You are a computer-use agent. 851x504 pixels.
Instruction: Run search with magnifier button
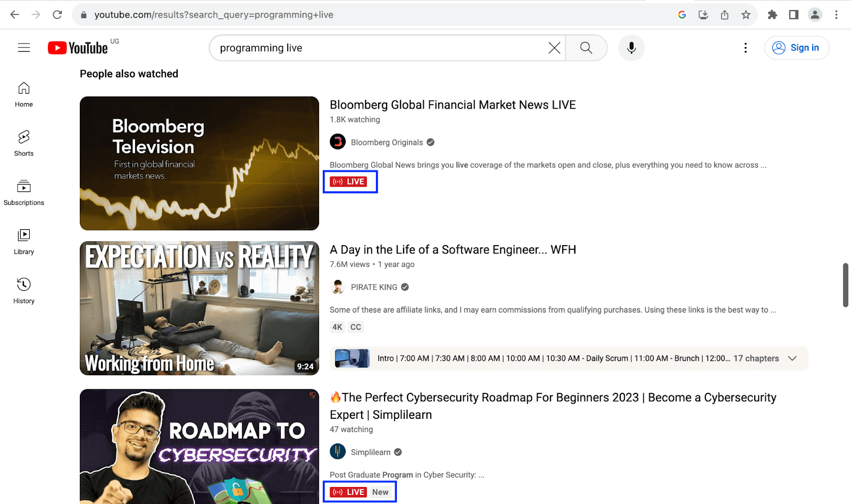(x=586, y=48)
